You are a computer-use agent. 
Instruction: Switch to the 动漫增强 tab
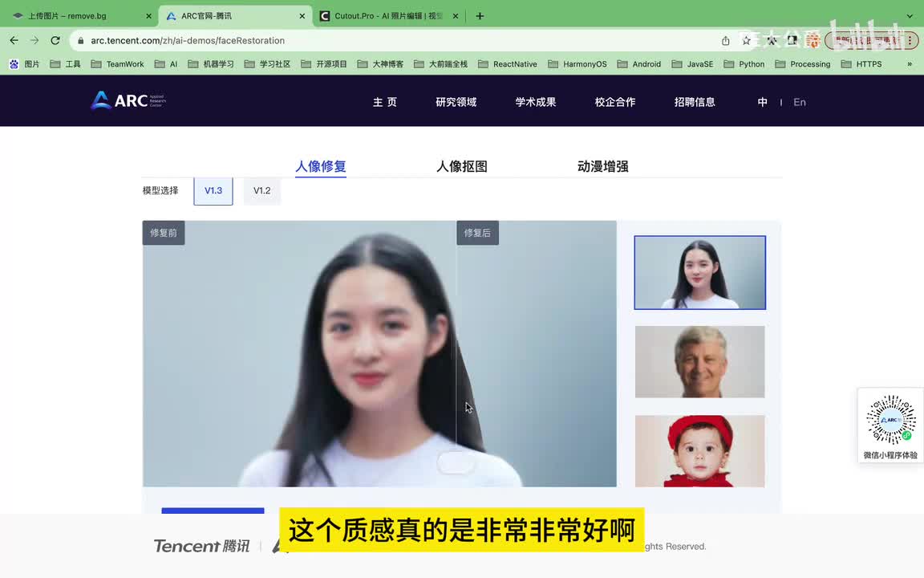[x=603, y=166]
